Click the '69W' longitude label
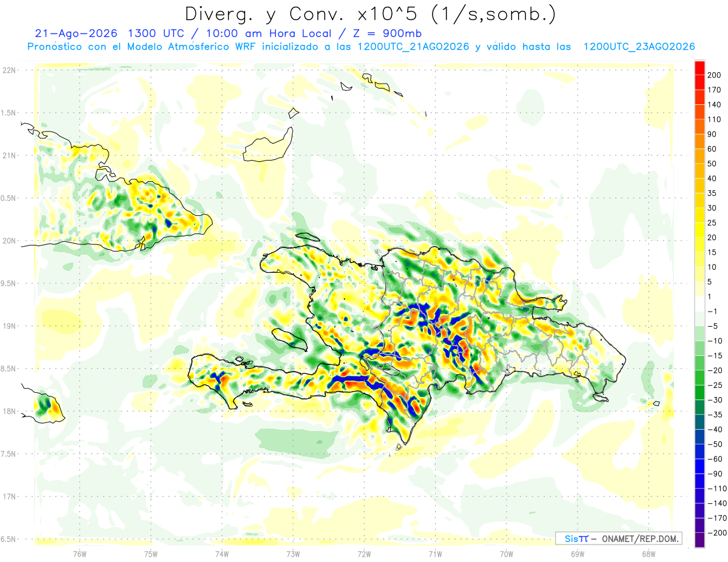 tap(578, 553)
